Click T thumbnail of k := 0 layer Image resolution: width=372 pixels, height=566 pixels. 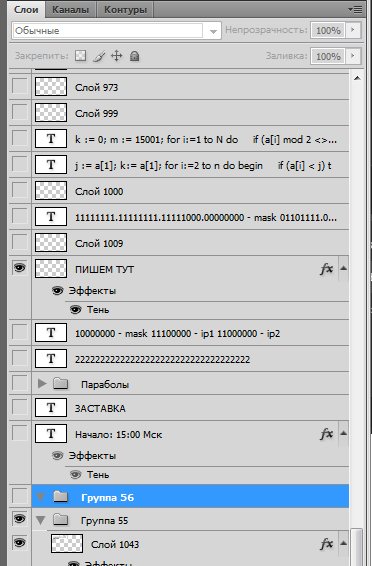coord(51,139)
